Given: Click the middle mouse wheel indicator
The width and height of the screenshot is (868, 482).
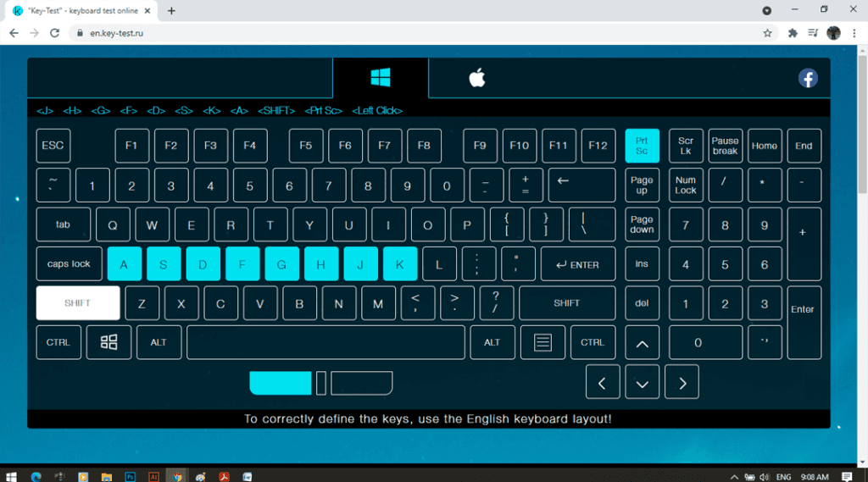Looking at the screenshot, I should [x=321, y=383].
